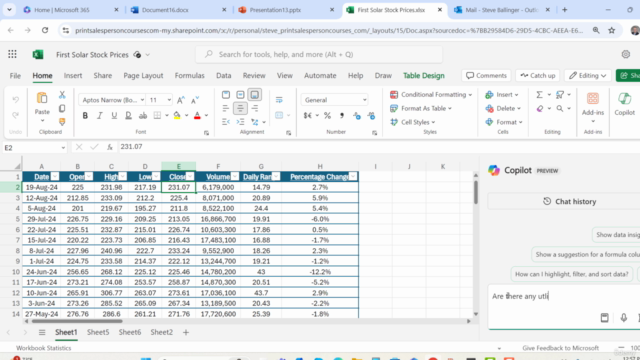Open font color dropdown arrow
The image size is (640, 360).
pyautogui.click(x=207, y=116)
